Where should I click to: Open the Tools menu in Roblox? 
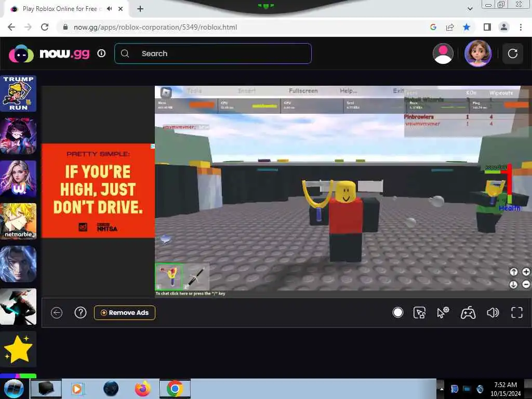coord(194,91)
